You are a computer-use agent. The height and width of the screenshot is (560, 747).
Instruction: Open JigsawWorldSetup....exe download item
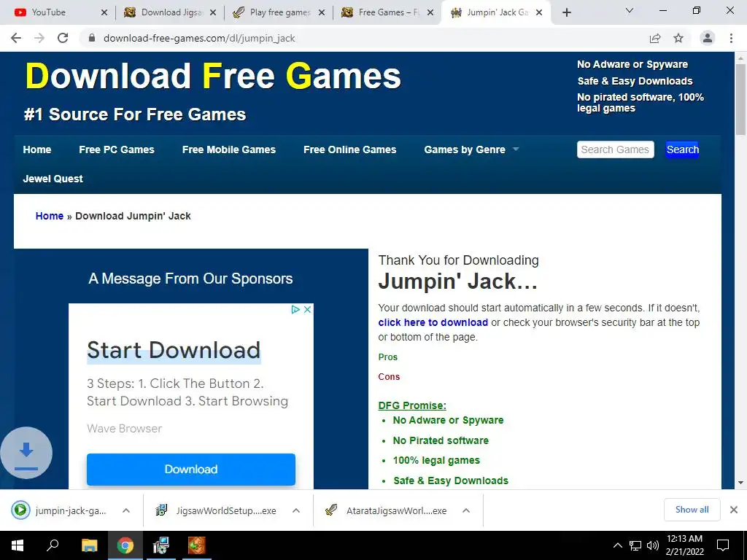pos(217,510)
